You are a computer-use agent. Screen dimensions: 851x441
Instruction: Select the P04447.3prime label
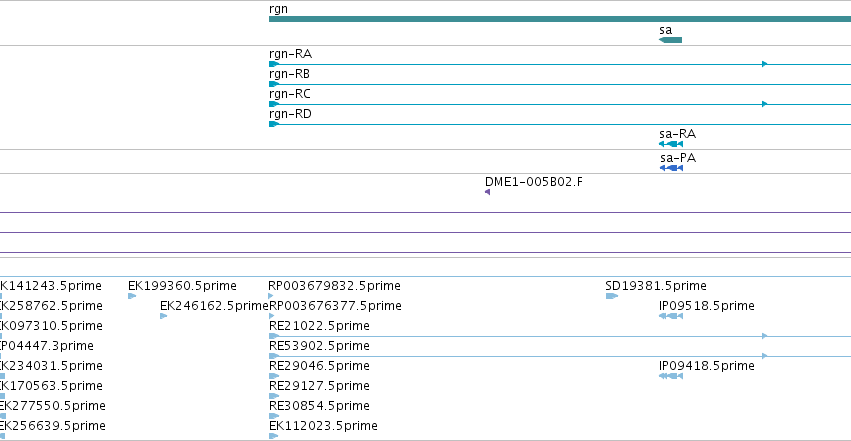tap(47, 346)
